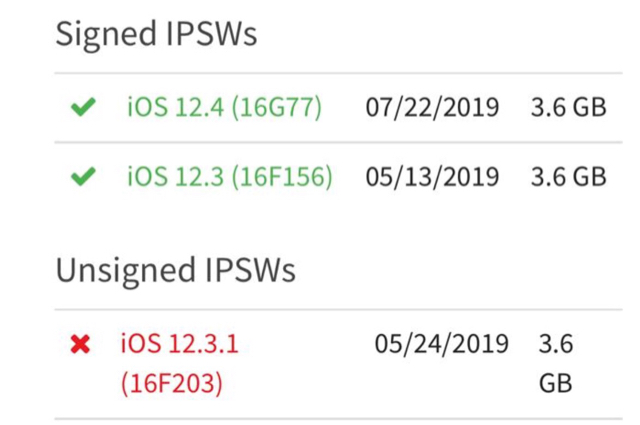Image resolution: width=640 pixels, height=425 pixels.
Task: Open the iOS 12.3 firmware link
Action: tap(175, 177)
